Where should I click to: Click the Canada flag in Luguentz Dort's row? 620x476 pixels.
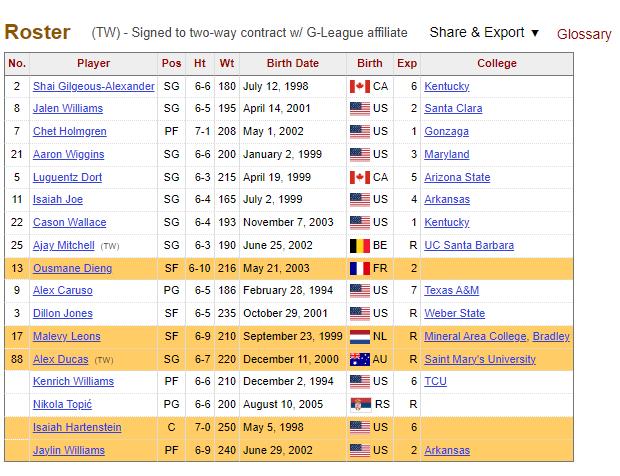361,177
